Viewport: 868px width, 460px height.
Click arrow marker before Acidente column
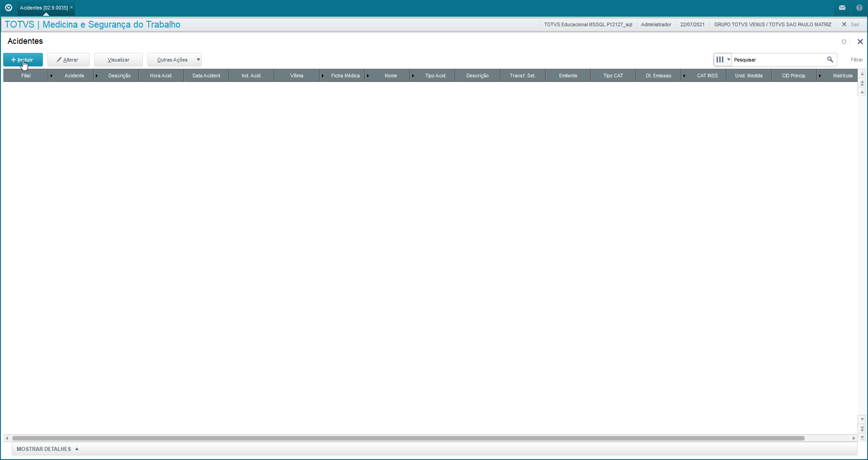(52, 76)
